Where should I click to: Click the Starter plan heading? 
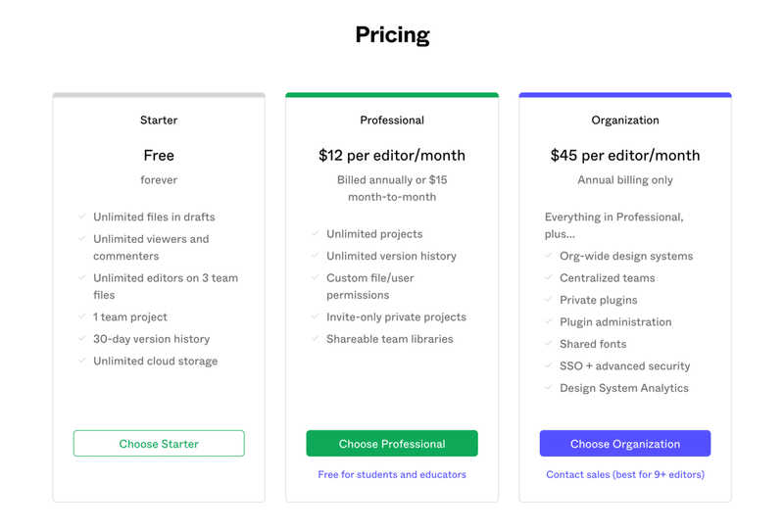[x=159, y=120]
